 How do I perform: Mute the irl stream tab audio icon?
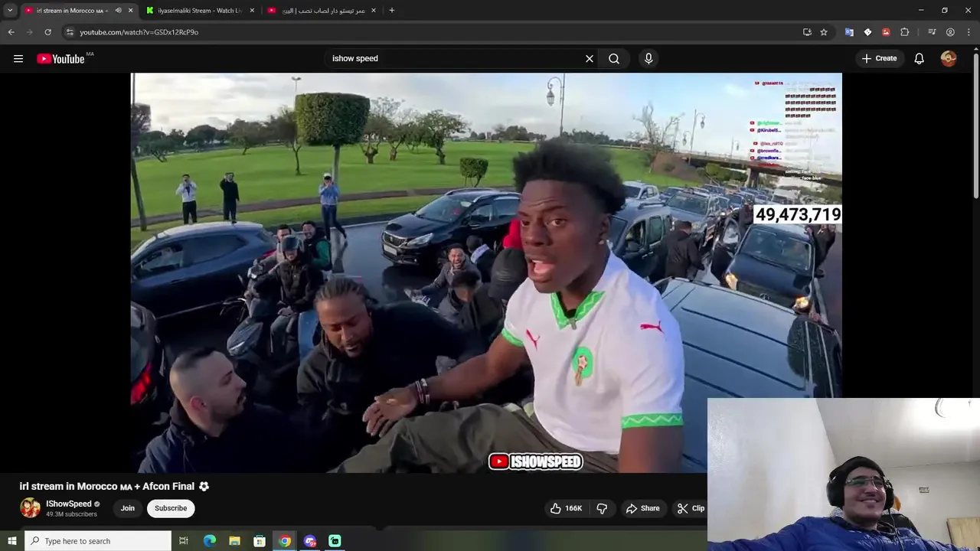click(x=118, y=11)
